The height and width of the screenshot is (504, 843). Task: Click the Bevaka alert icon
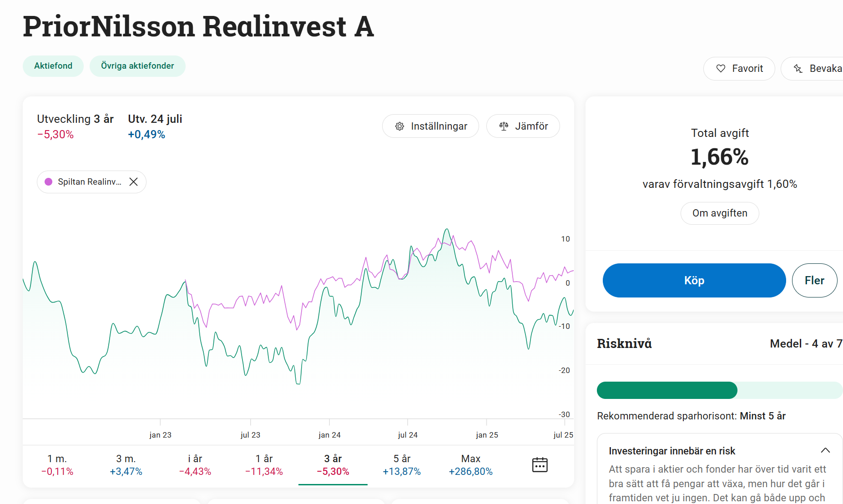tap(798, 69)
